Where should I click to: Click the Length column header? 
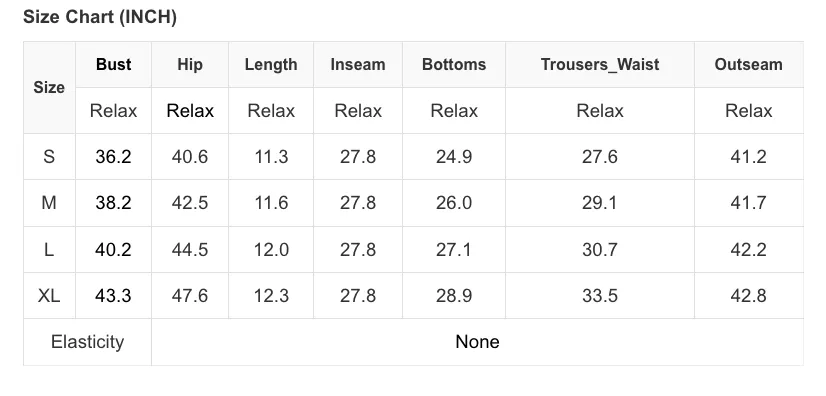271,65
